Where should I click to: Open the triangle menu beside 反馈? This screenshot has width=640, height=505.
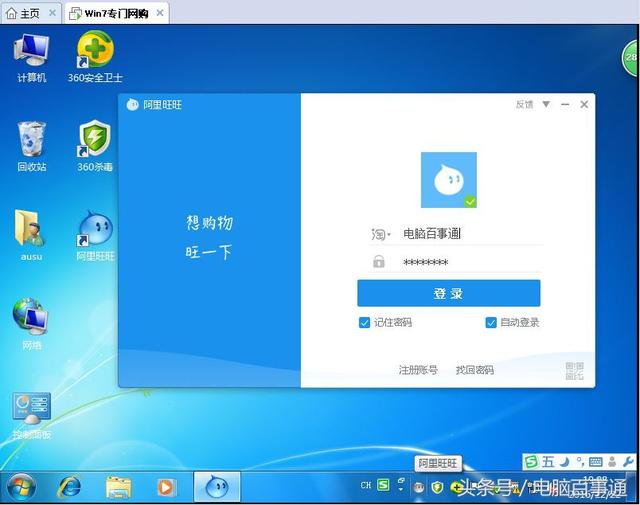pos(546,104)
